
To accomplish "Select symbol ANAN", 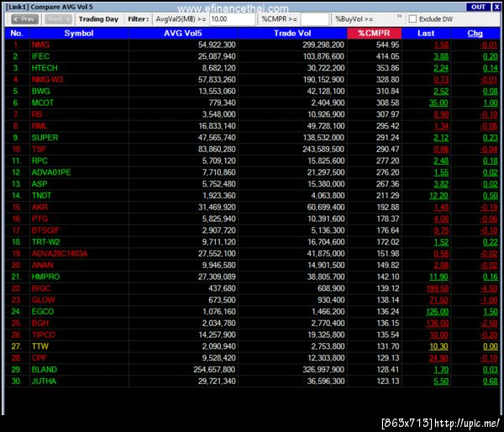I will click(43, 265).
